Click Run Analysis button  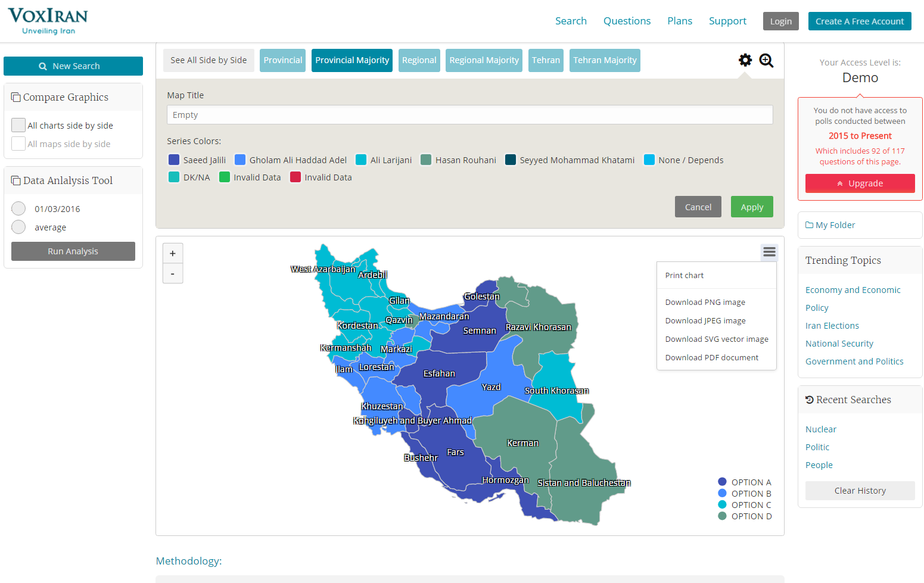(73, 251)
